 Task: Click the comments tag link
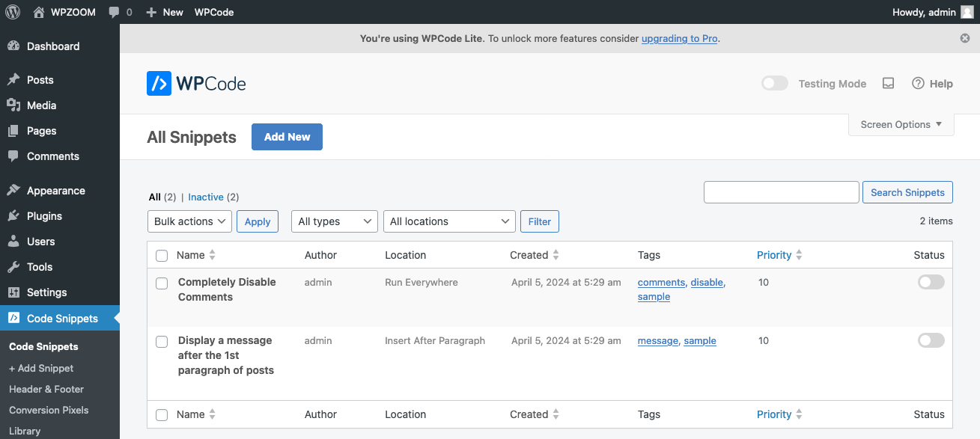(661, 282)
